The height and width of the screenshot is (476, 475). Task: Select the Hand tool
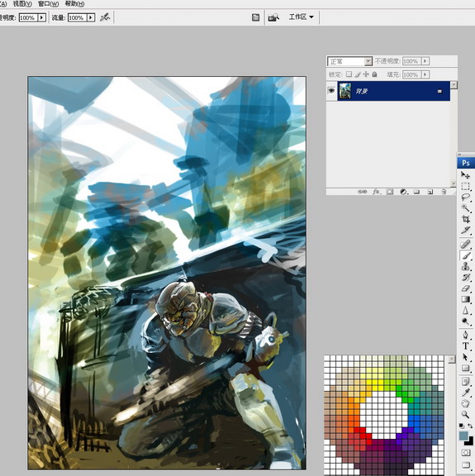[465, 403]
